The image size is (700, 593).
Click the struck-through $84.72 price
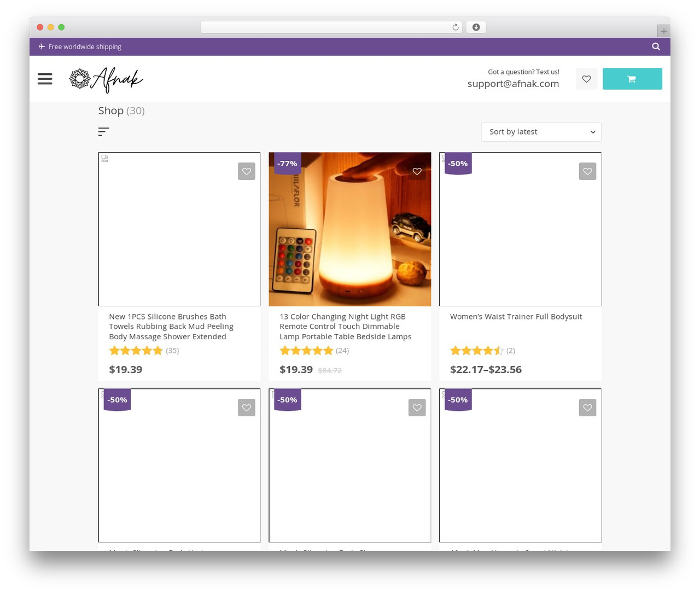(330, 370)
